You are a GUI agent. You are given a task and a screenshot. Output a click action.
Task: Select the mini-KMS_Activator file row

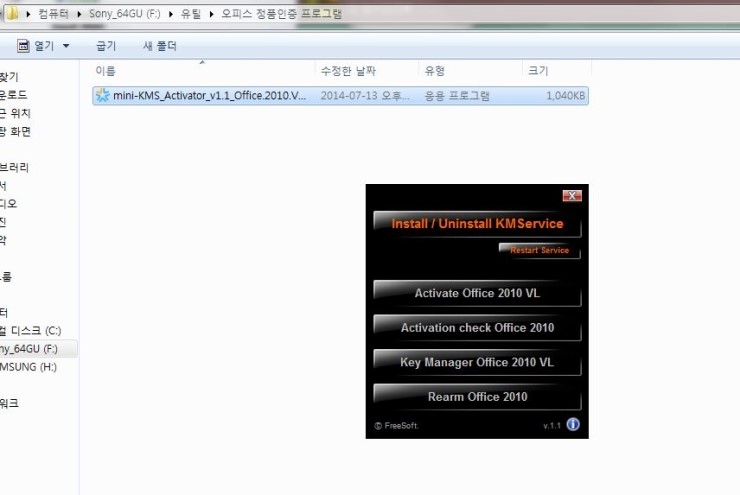pos(340,96)
